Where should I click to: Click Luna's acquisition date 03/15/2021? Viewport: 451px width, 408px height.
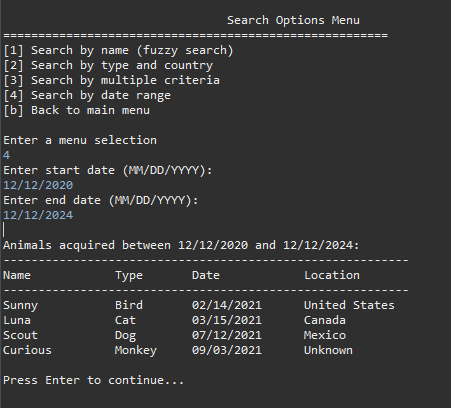[227, 320]
